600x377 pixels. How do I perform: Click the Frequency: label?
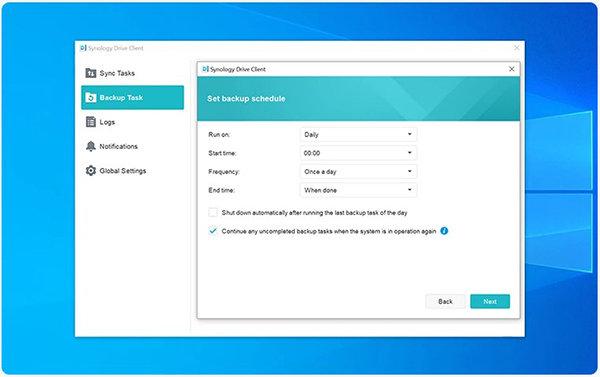tap(224, 171)
